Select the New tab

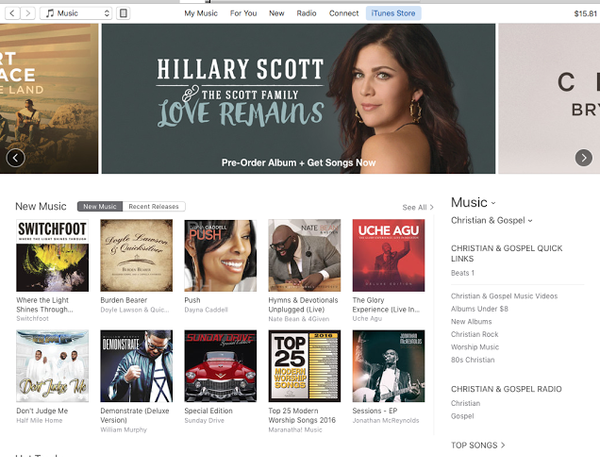[x=276, y=13]
